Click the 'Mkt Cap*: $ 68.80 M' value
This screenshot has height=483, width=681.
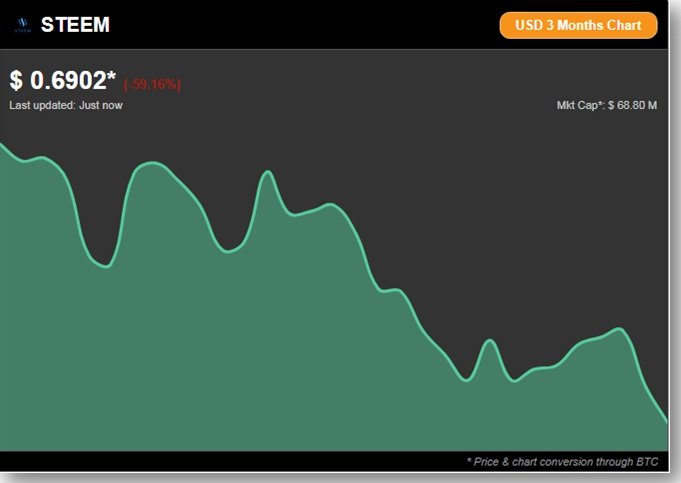click(x=607, y=105)
